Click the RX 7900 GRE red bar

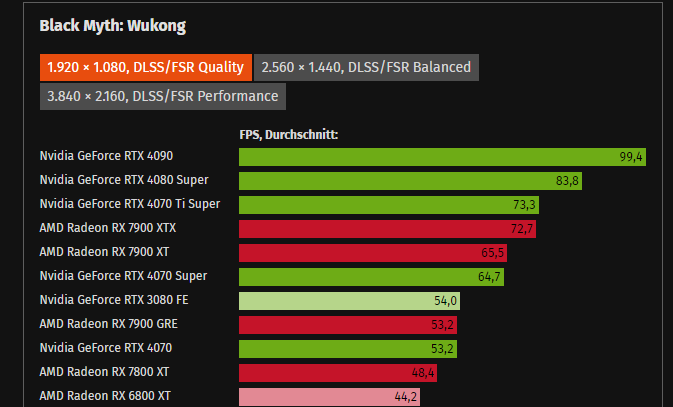[x=348, y=325]
